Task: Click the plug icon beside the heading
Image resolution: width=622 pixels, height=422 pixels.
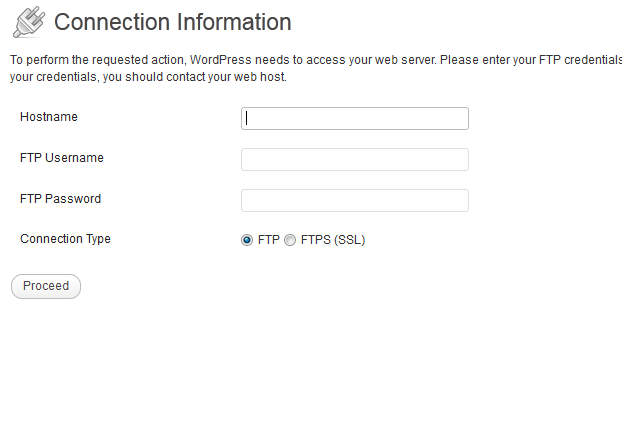Action: 29,22
